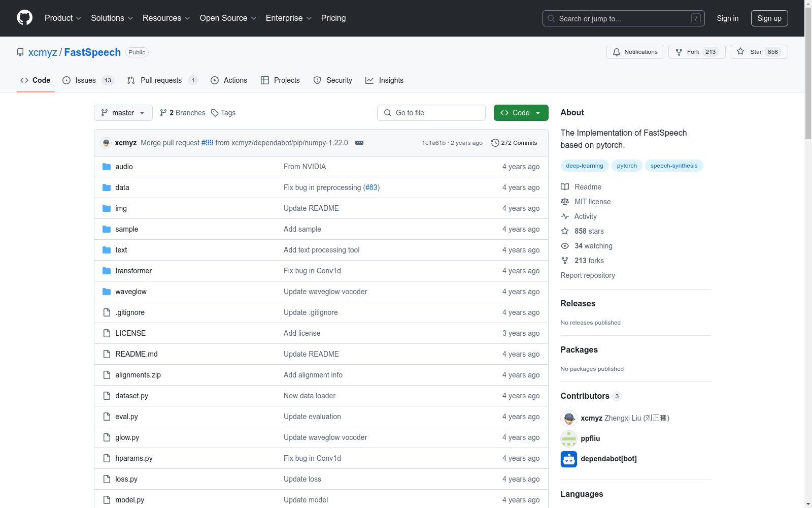Click the LICENSE file icon

tap(107, 333)
